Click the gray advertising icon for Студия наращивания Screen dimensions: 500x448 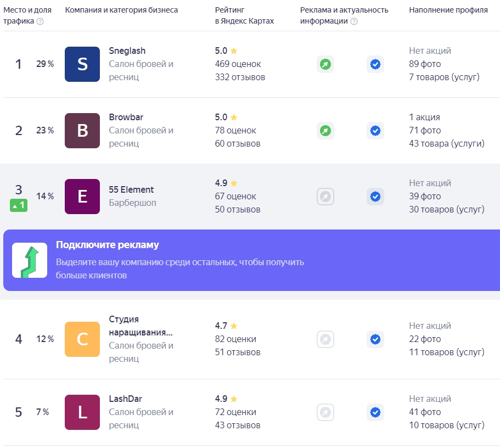pos(325,339)
